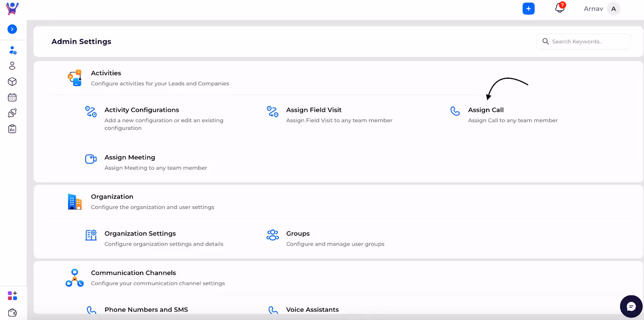
Task: Select the Communication Channels heading
Action: coord(133,273)
